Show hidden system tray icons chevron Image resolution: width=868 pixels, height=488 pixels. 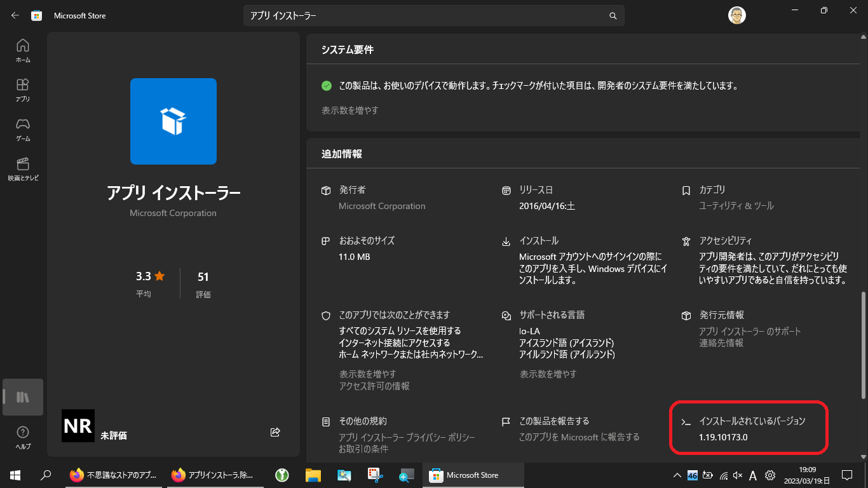677,475
